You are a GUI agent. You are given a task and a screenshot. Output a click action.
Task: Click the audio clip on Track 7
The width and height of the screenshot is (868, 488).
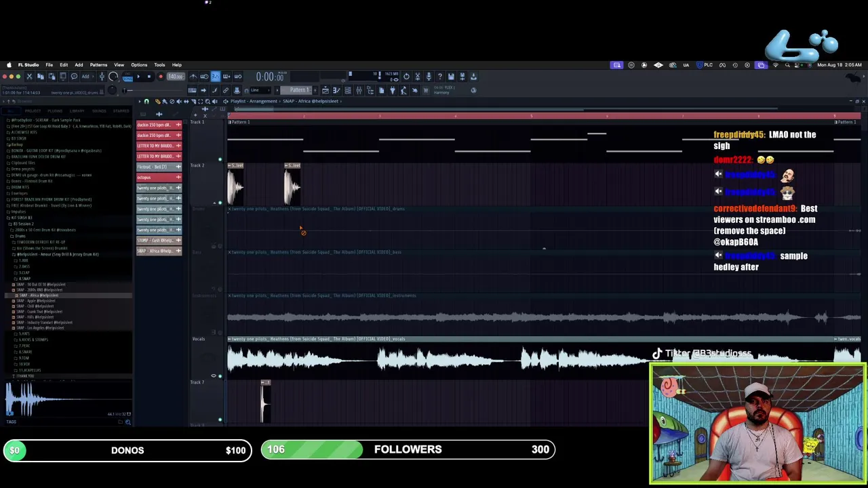[x=266, y=401]
